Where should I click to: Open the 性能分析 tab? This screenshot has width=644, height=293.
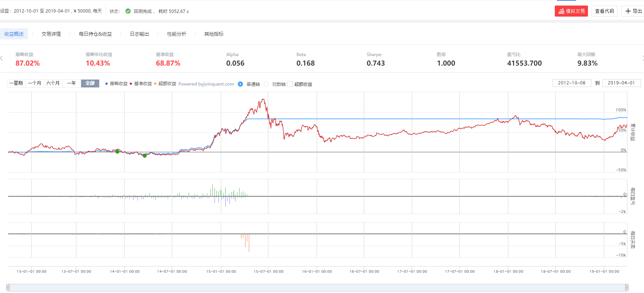177,34
